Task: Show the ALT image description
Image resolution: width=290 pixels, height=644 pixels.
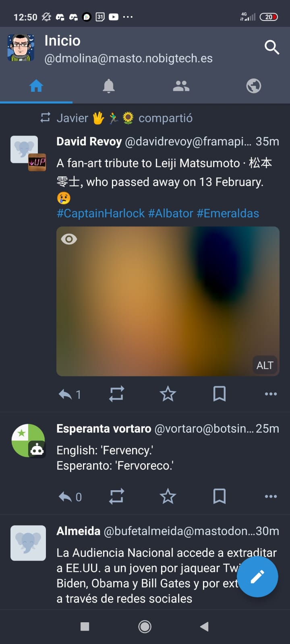Action: pyautogui.click(x=265, y=365)
